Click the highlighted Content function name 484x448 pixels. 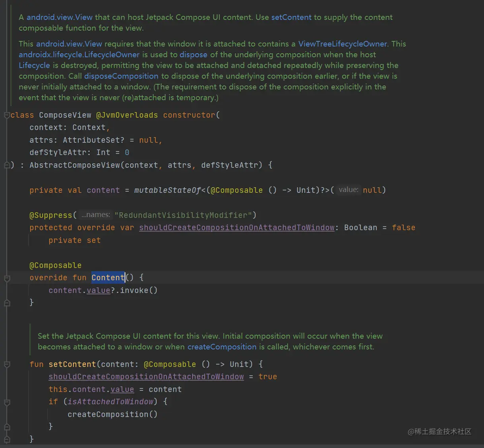108,278
